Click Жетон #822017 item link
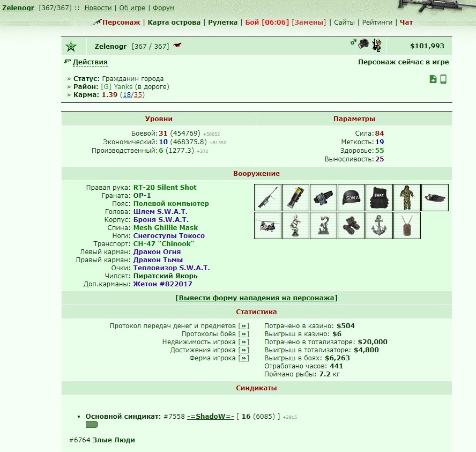The height and width of the screenshot is (452, 476). pos(163,284)
